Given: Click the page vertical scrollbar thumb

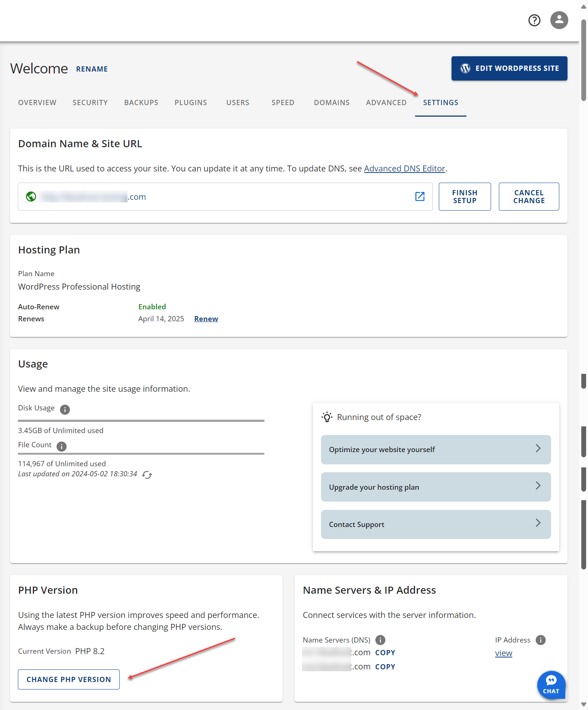Looking at the screenshot, I should 584,60.
